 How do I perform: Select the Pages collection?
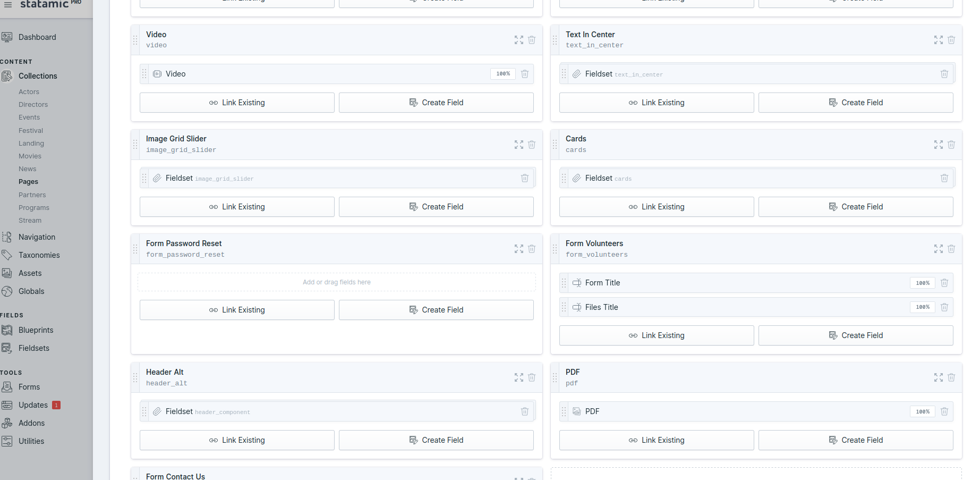coord(28,182)
